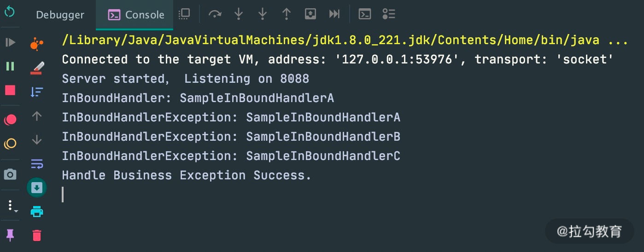Switch to the Debugger tab

[x=60, y=15]
